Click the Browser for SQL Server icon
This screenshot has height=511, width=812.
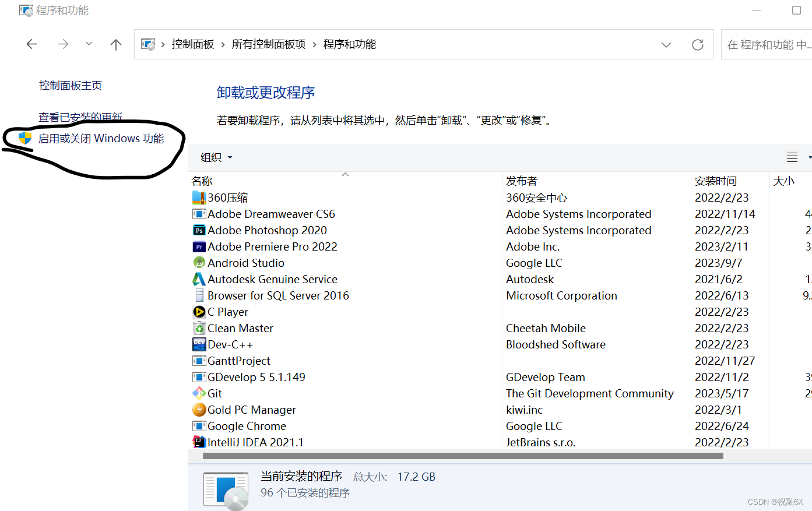[199, 295]
